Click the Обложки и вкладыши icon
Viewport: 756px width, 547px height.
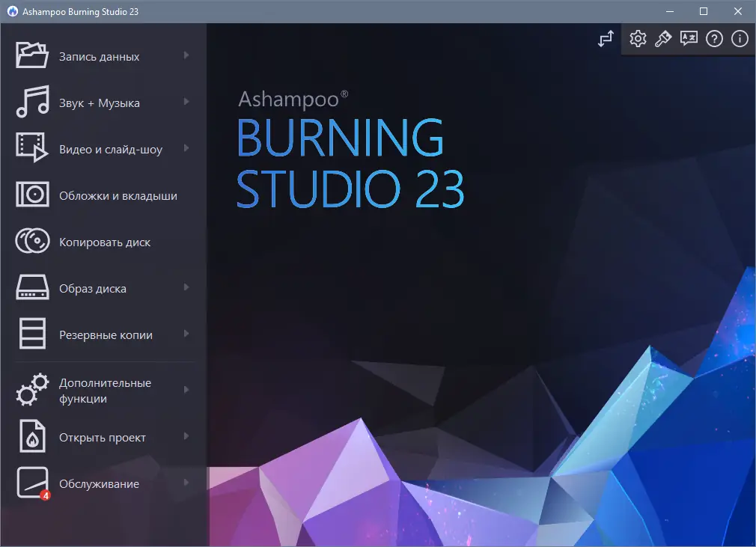[31, 195]
